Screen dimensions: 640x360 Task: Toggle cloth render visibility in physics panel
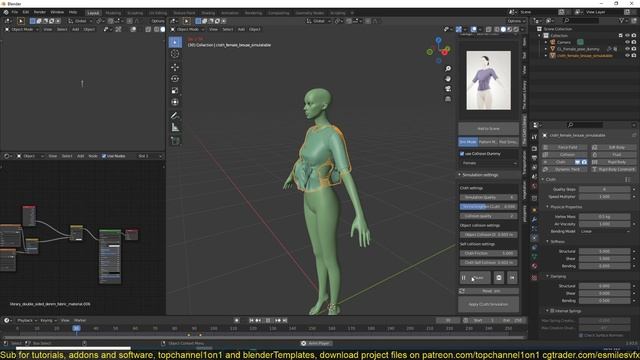point(584,162)
